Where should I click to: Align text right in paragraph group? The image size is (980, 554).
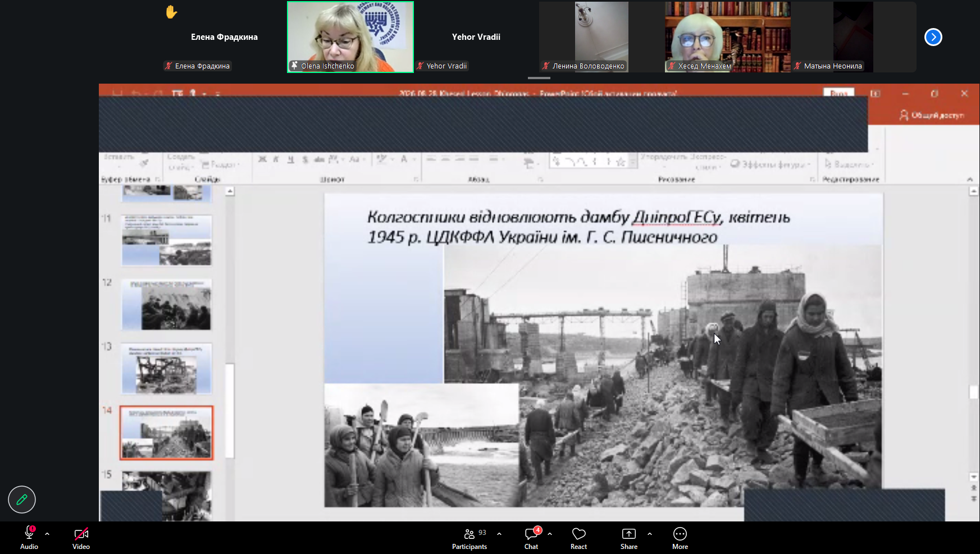tap(459, 159)
